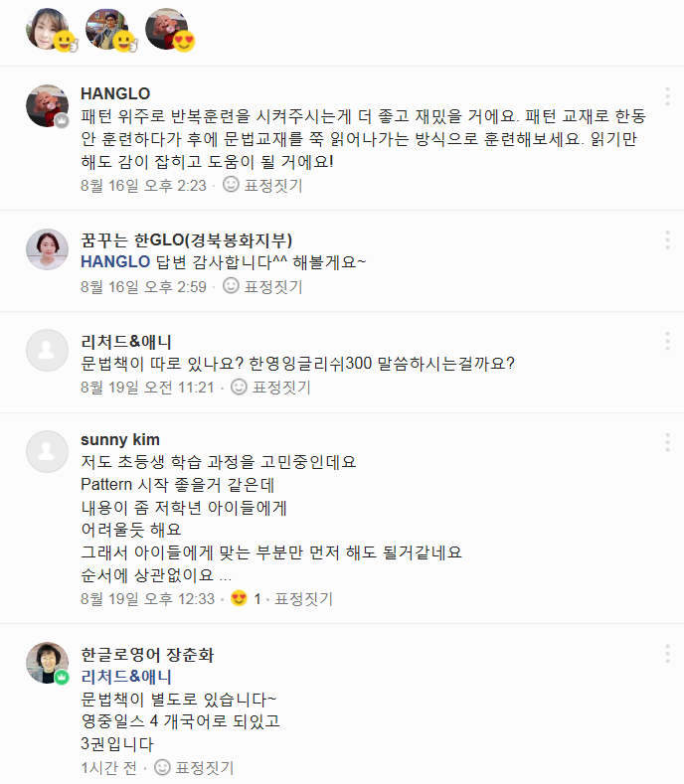Open three-dot menu on 리처드&애니's comment

(667, 341)
